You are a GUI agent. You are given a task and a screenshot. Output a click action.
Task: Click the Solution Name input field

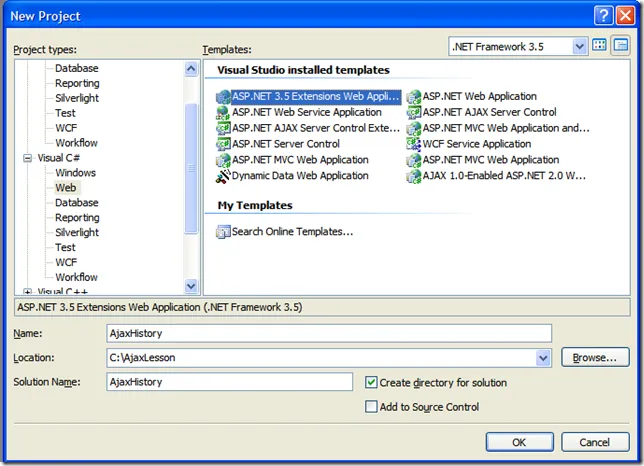230,382
